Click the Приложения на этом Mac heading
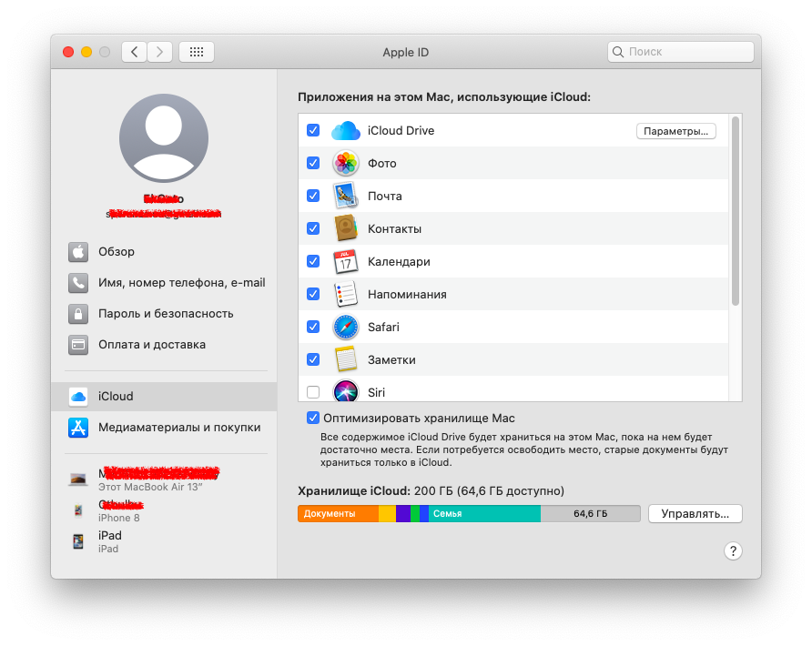Screen dimensions: 812x646 (x=444, y=96)
